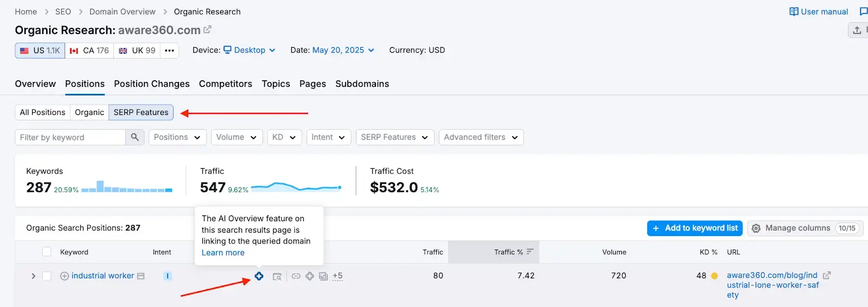Viewport: 868px width, 307px height.
Task: Switch to the Competitors tab
Action: pyautogui.click(x=225, y=84)
